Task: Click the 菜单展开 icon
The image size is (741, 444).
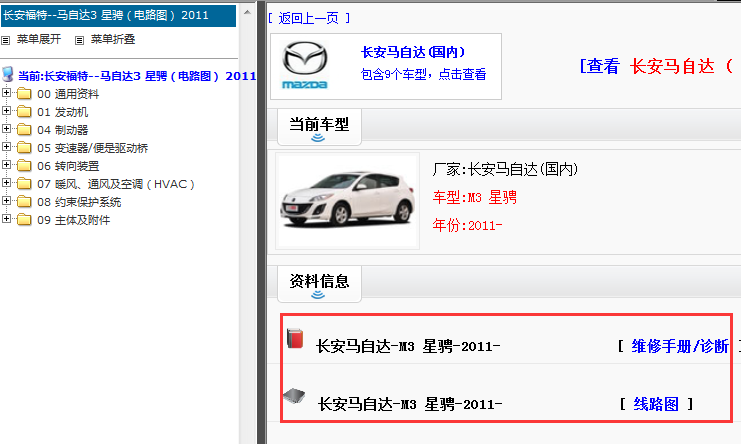Action: [x=6, y=41]
